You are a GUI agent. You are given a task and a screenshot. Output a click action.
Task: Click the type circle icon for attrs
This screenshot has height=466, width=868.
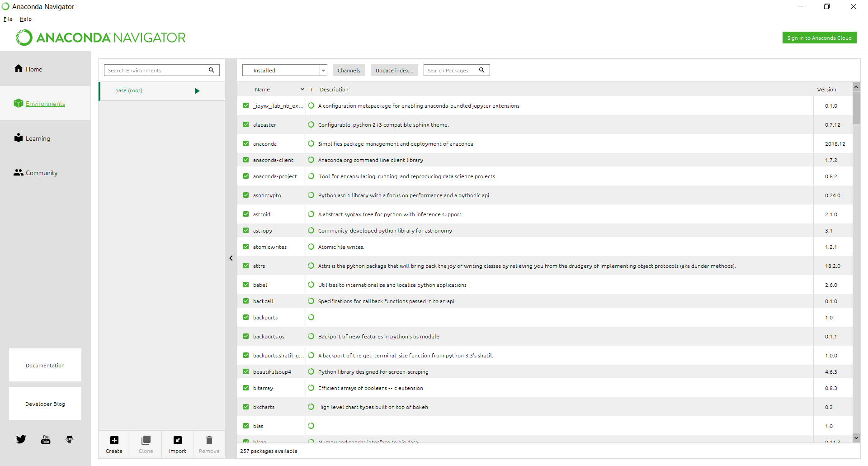pos(311,266)
